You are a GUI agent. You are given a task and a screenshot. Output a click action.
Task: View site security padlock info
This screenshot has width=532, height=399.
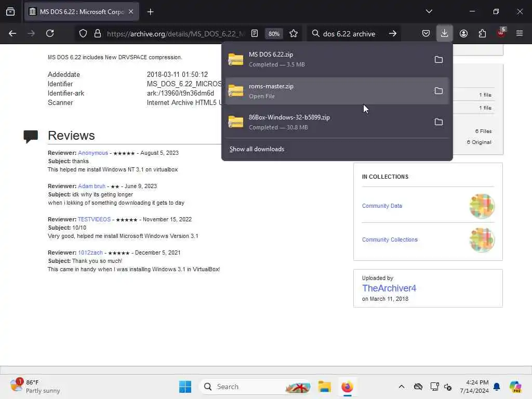click(98, 34)
